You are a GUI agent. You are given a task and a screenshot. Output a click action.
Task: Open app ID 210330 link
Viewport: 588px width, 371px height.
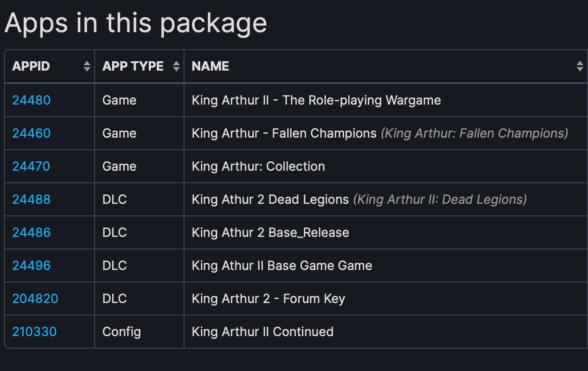[x=34, y=332]
